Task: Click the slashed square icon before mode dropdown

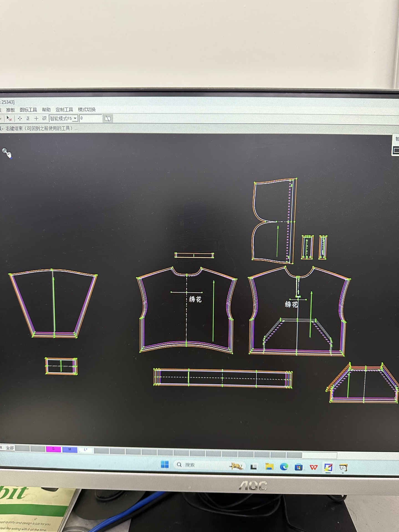Action: [44, 119]
